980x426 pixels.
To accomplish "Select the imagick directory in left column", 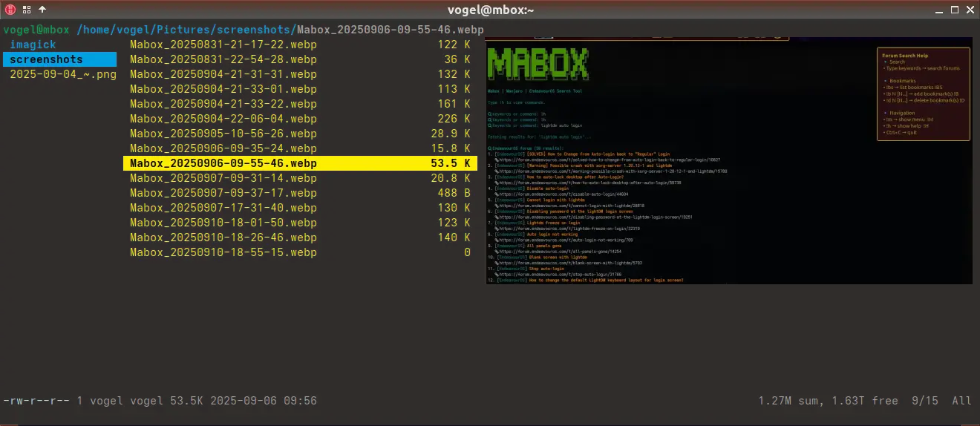I will (33, 45).
